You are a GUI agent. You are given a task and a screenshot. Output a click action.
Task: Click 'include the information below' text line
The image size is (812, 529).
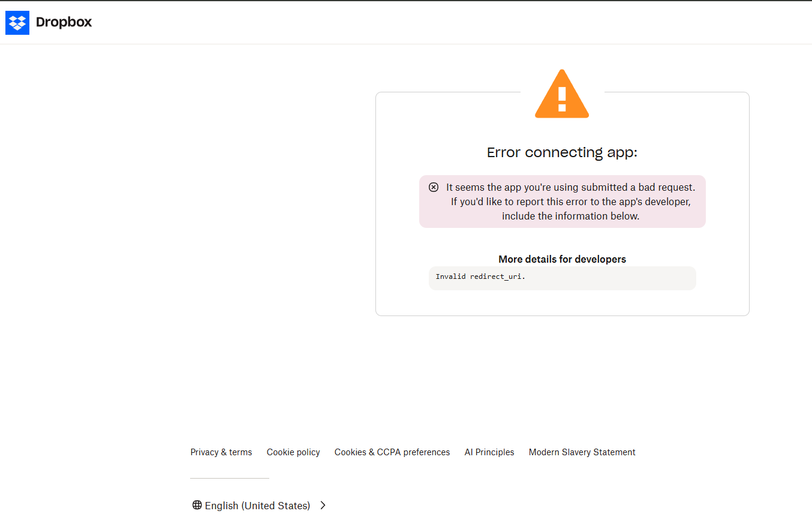571,216
